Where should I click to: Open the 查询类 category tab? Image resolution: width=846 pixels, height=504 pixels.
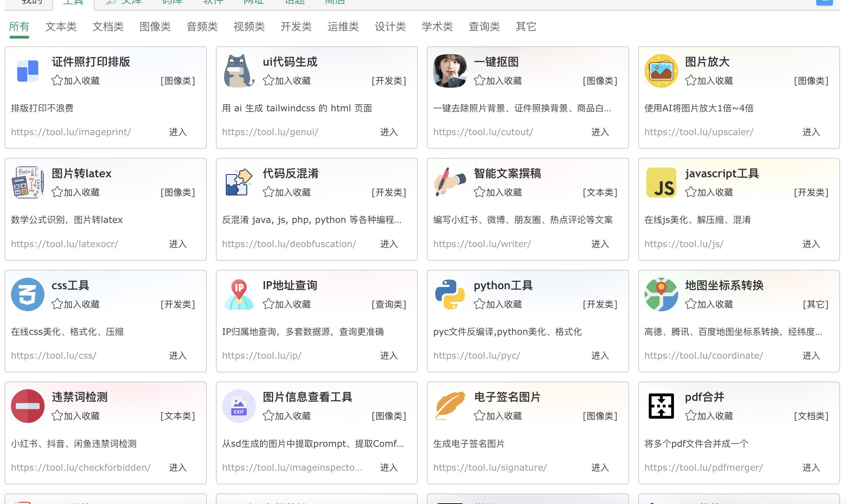[x=484, y=27]
